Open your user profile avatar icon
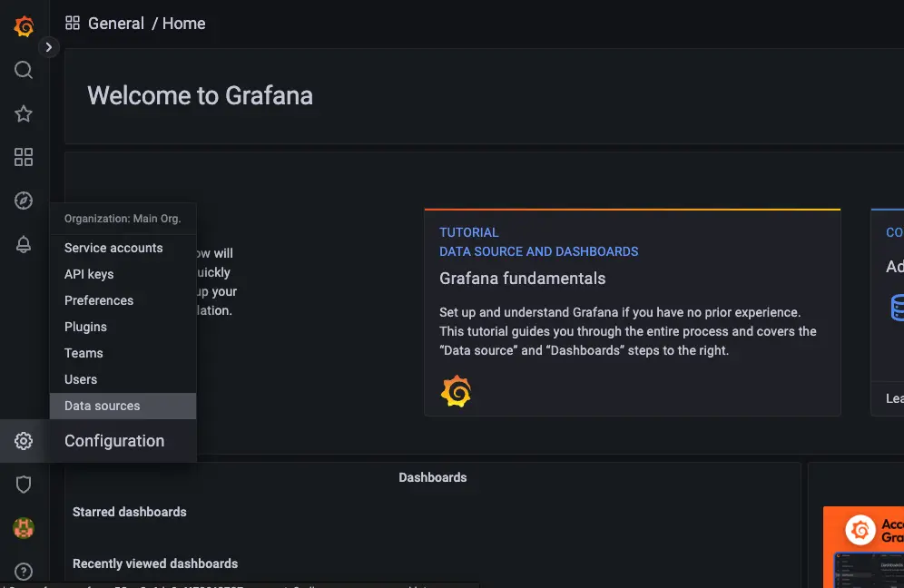Viewport: 904px width, 588px height. click(24, 527)
